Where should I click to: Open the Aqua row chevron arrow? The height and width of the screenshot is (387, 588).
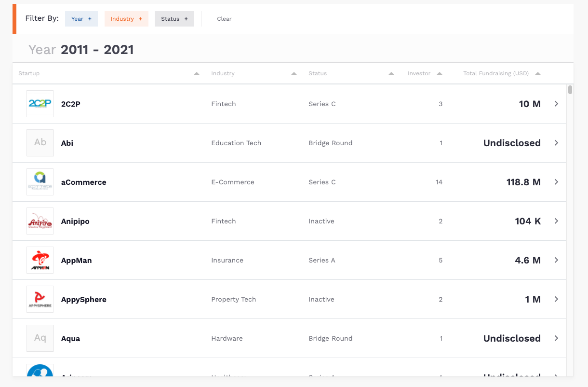pos(556,338)
